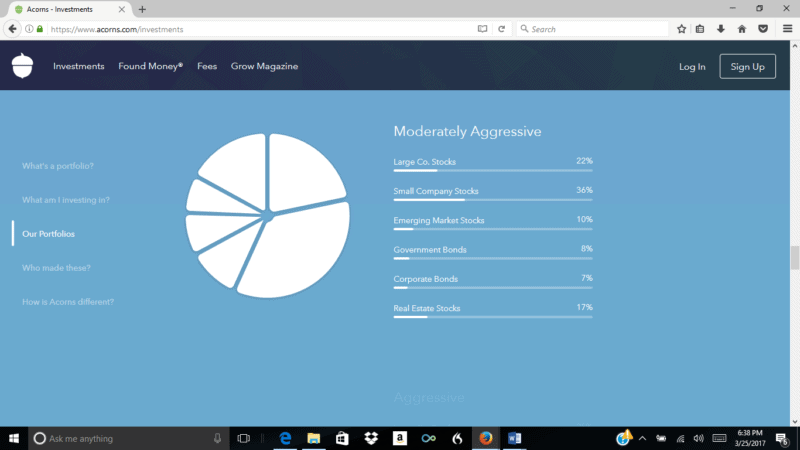800x450 pixels.
Task: Switch to Firefox taskbar icon
Action: point(486,438)
